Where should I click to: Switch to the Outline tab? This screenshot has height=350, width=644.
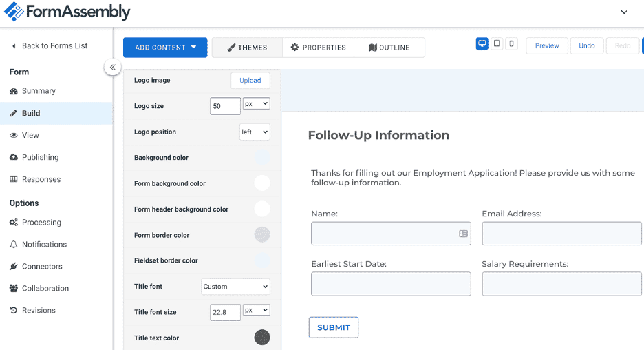click(x=389, y=48)
